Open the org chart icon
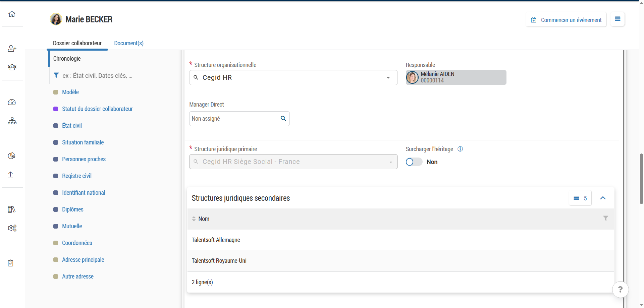 [12, 121]
